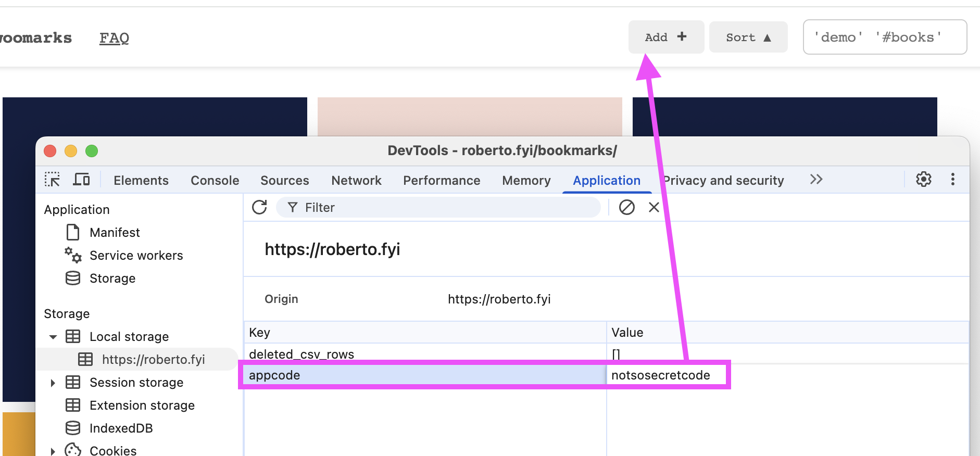This screenshot has height=456, width=980.
Task: Refresh the storage view with the reload icon
Action: click(x=259, y=207)
